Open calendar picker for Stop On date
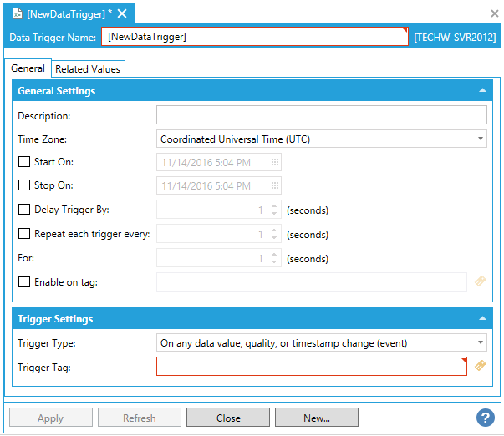504x436 pixels. coord(274,186)
